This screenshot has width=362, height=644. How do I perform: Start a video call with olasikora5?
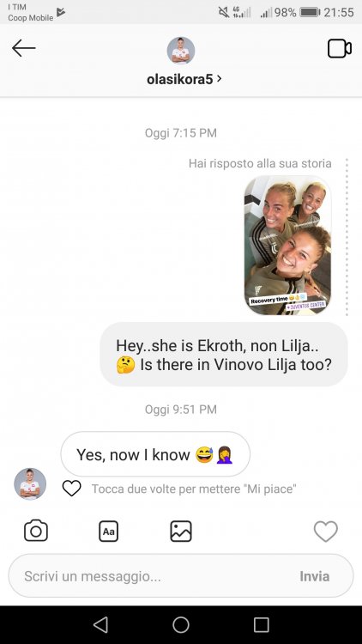(340, 48)
